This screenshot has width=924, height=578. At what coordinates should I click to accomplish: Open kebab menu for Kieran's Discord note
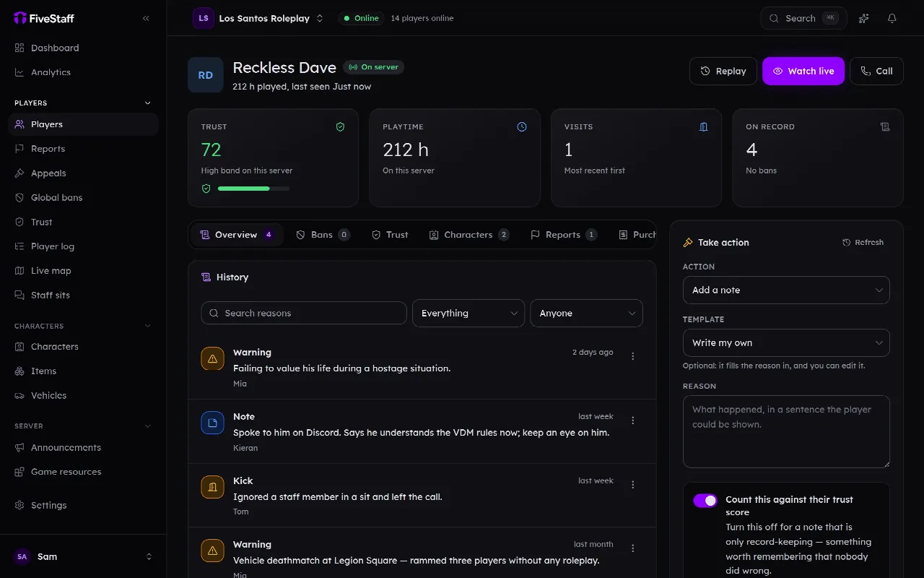[x=633, y=420]
